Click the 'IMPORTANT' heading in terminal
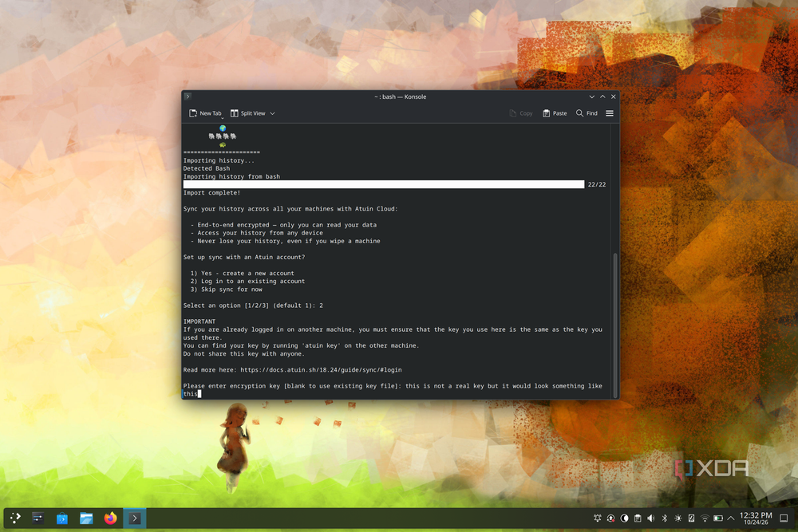The height and width of the screenshot is (532, 798). [199, 321]
